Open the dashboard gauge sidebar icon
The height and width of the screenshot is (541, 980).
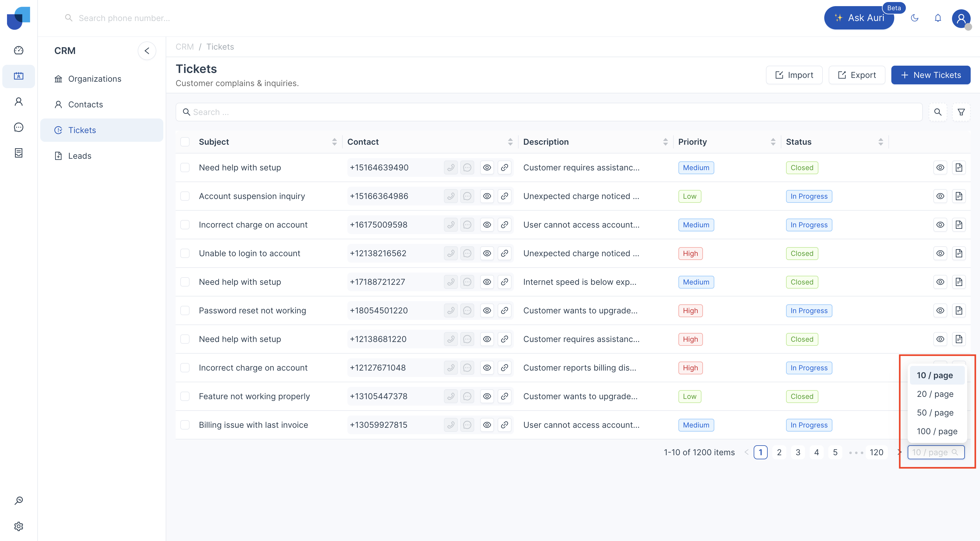tap(18, 50)
